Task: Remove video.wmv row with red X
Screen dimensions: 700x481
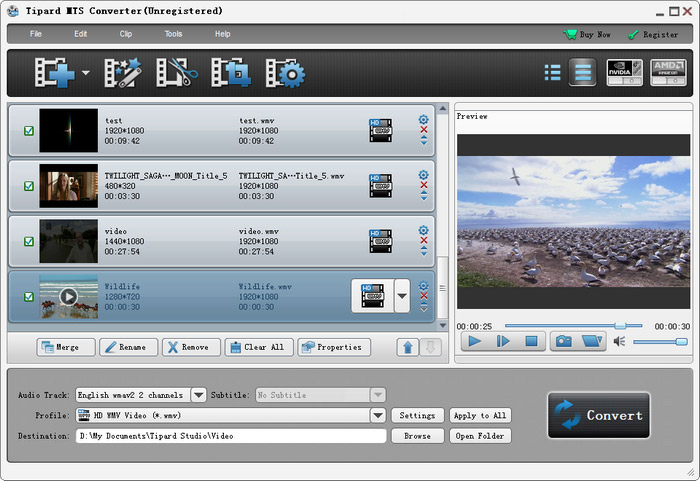Action: (x=424, y=240)
